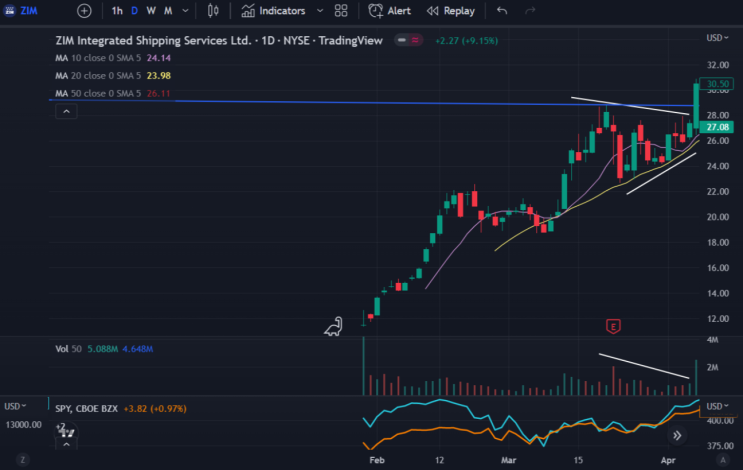
Task: Redo the chart action
Action: pos(530,10)
